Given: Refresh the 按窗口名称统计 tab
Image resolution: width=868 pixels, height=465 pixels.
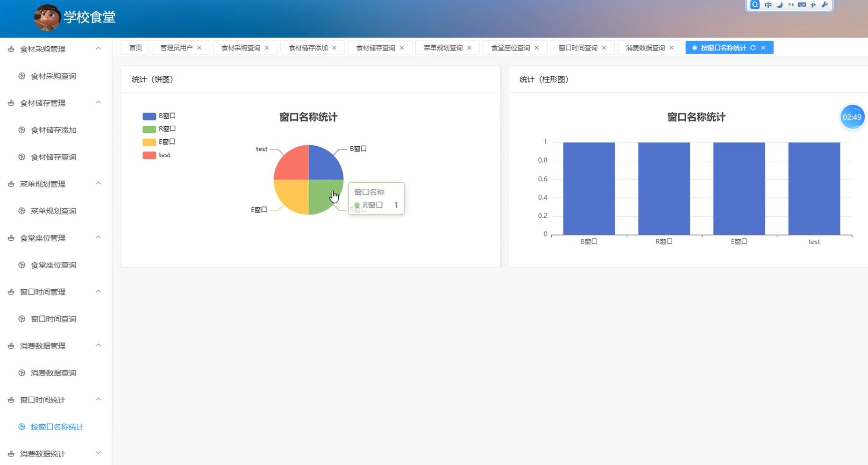Looking at the screenshot, I should point(754,47).
